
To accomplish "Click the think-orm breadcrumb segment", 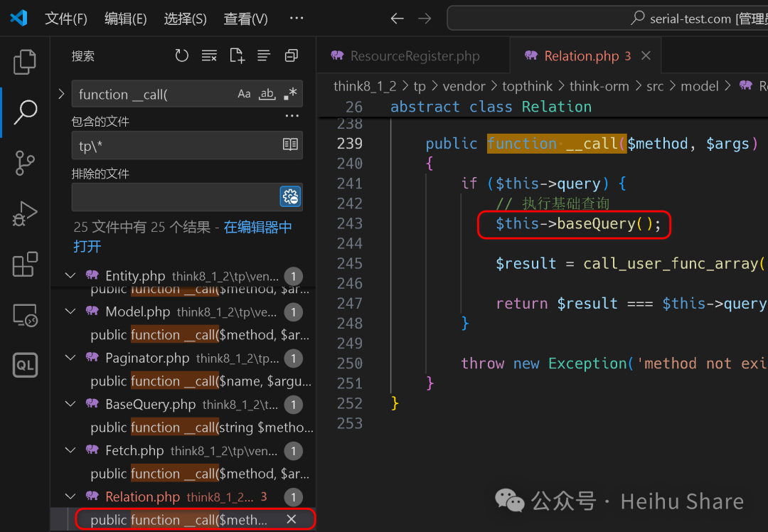I will click(599, 86).
